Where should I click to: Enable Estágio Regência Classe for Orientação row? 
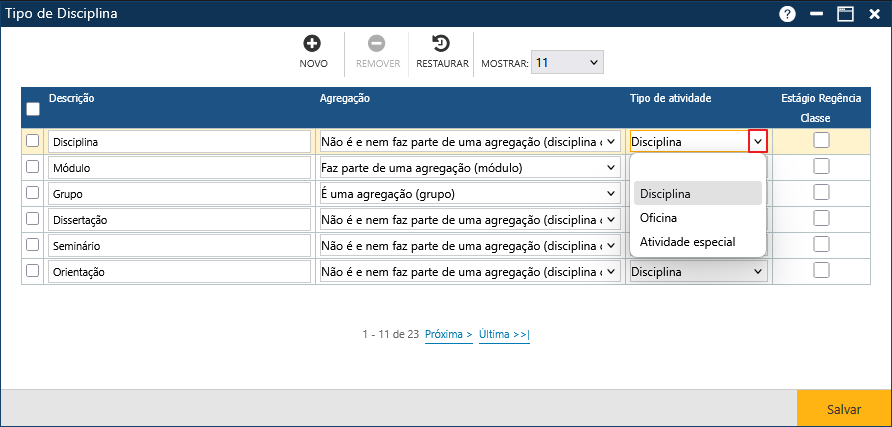click(x=821, y=270)
